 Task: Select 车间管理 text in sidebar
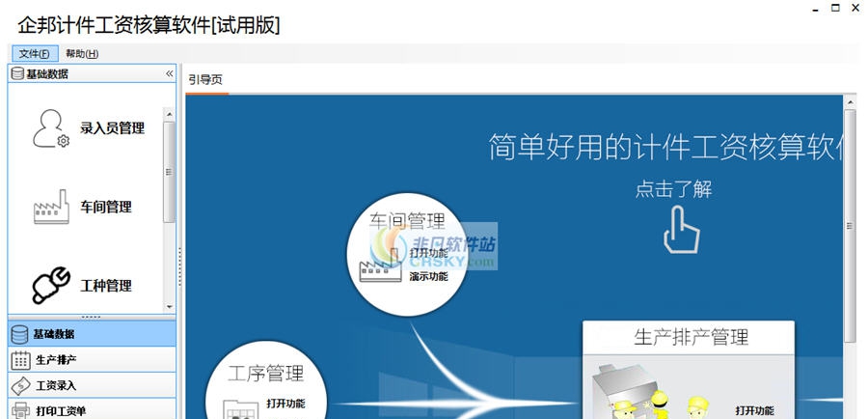(106, 208)
